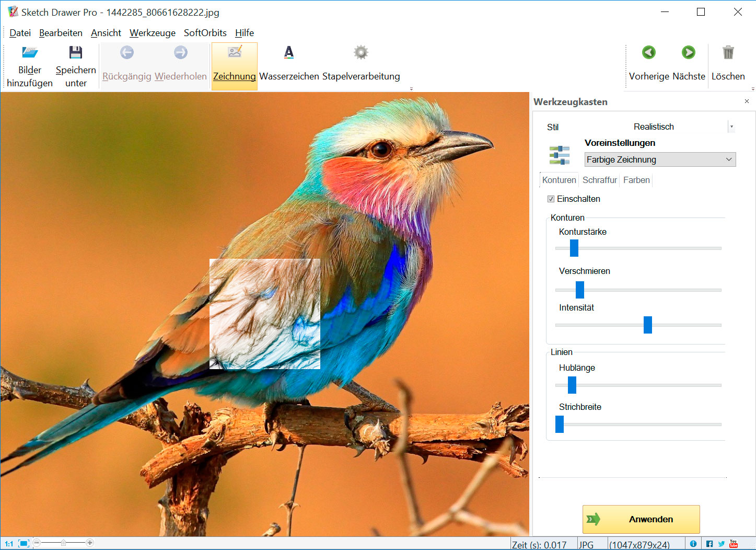
Task: Close the Werkzeugkasten panel
Action: pyautogui.click(x=747, y=101)
